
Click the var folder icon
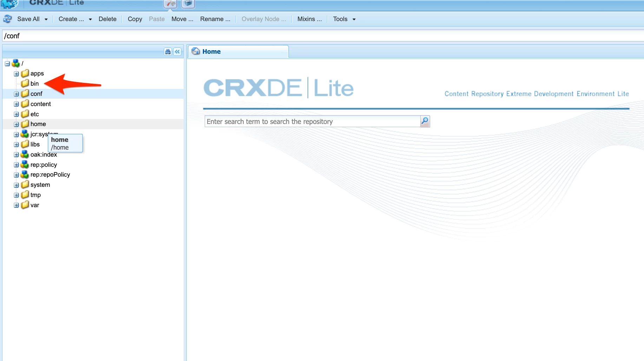click(x=25, y=205)
